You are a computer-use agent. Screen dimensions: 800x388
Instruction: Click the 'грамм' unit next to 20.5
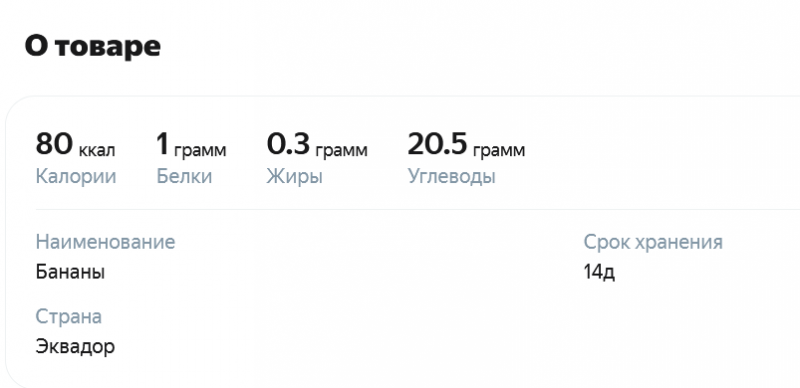[x=499, y=151]
